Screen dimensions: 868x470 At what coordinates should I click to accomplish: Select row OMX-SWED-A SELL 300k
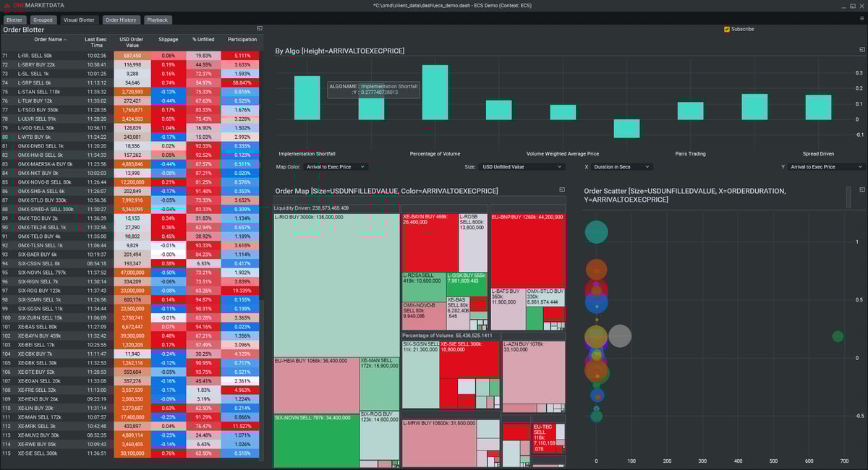131,209
